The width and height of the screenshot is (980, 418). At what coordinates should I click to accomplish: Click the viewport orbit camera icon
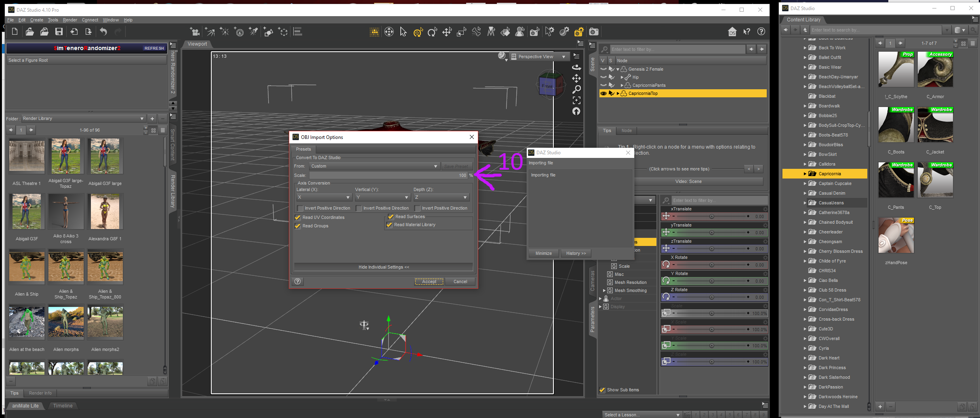click(x=576, y=67)
